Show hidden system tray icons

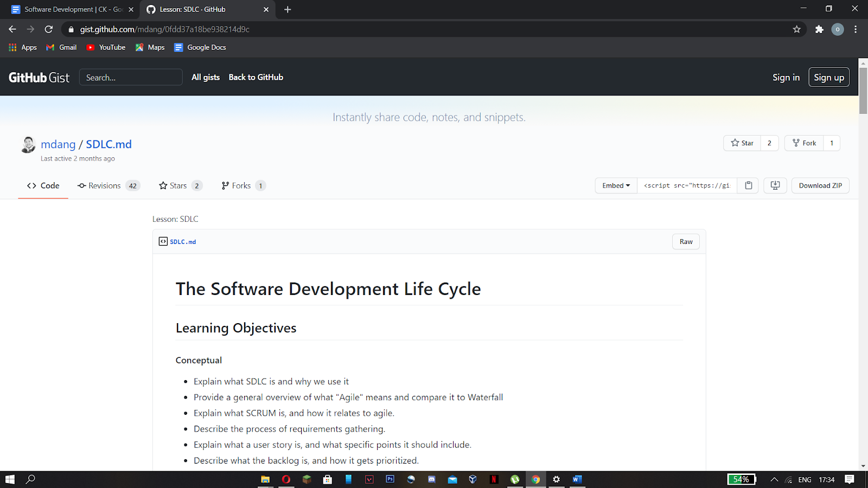tap(774, 479)
